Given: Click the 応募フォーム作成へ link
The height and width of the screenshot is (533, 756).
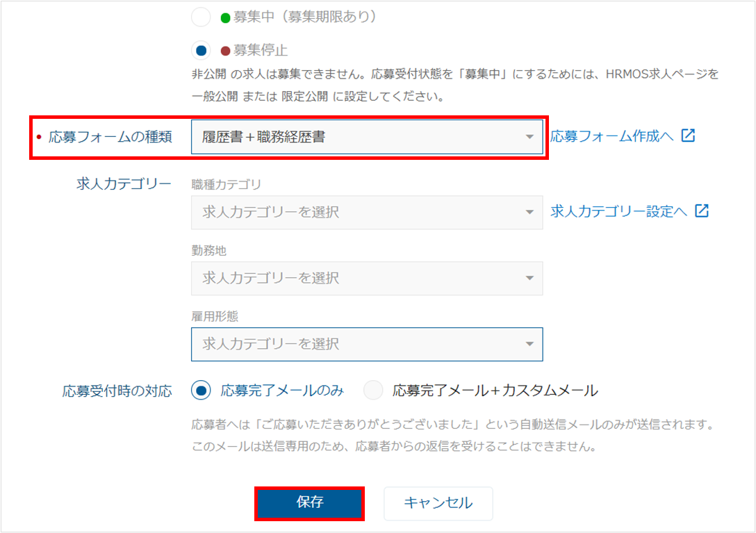Looking at the screenshot, I should (x=612, y=136).
